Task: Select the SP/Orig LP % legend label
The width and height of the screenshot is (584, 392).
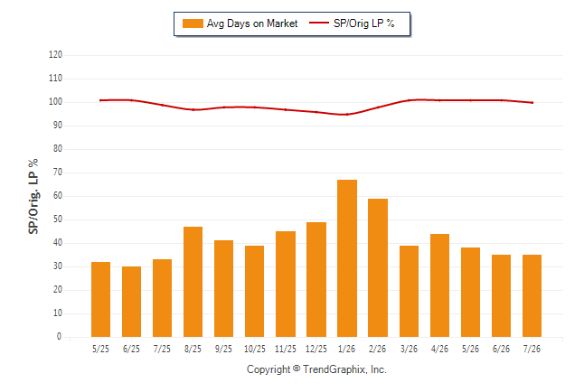Action: click(x=364, y=23)
